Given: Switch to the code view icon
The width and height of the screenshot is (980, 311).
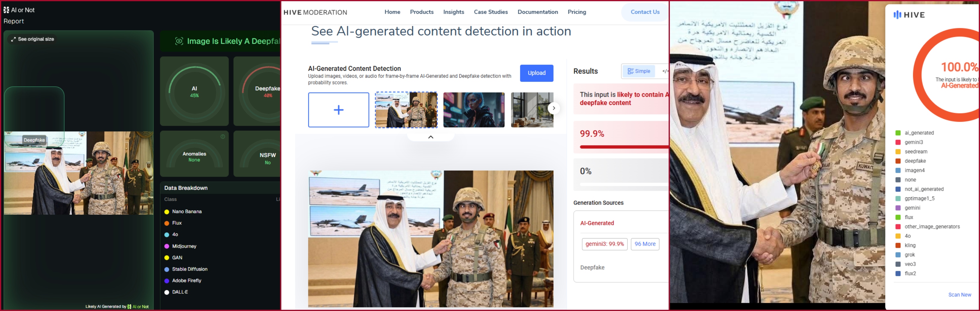Looking at the screenshot, I should click(x=665, y=71).
